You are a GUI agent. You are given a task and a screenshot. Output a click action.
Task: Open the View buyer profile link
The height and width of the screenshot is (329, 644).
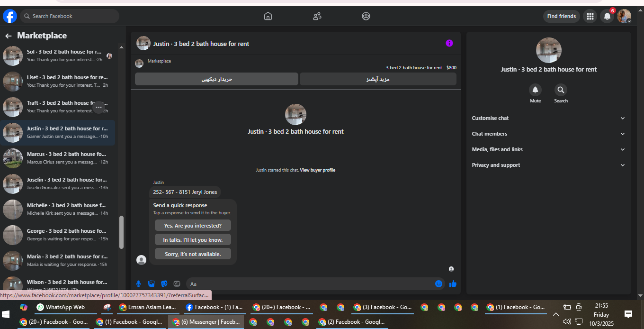[x=317, y=170]
